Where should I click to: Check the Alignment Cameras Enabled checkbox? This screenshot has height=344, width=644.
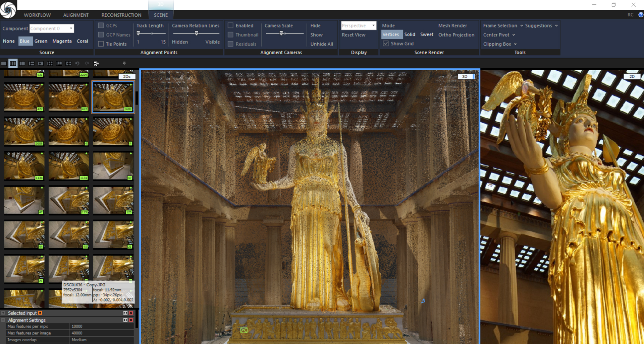coord(230,25)
